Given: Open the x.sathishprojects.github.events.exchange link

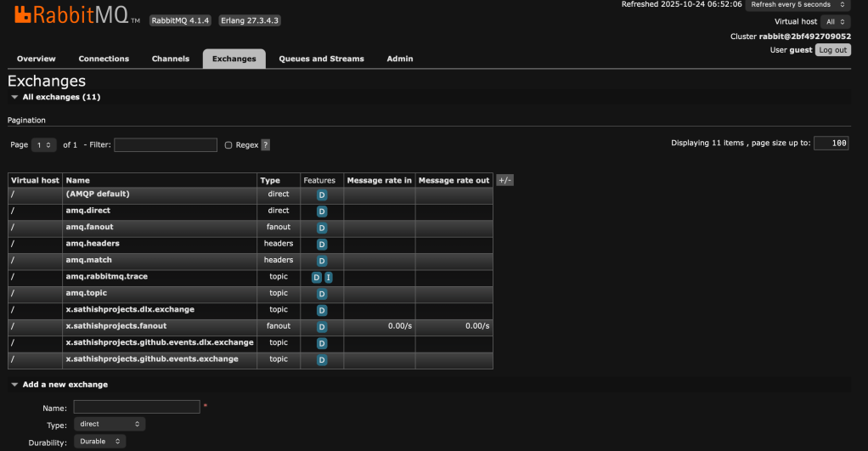Looking at the screenshot, I should (x=152, y=359).
